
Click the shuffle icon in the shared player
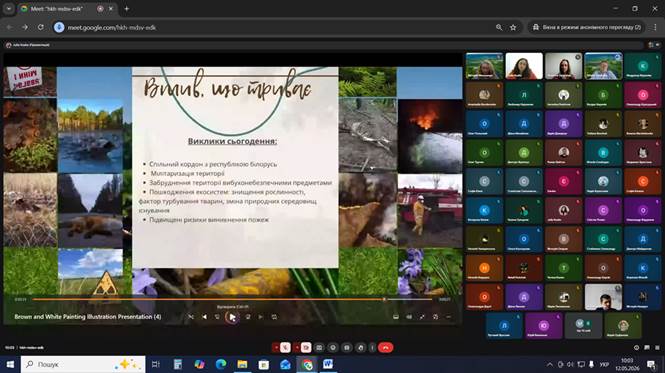(191, 317)
